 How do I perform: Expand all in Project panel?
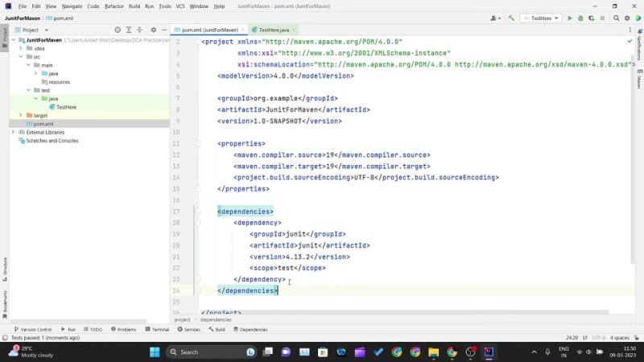tap(129, 30)
